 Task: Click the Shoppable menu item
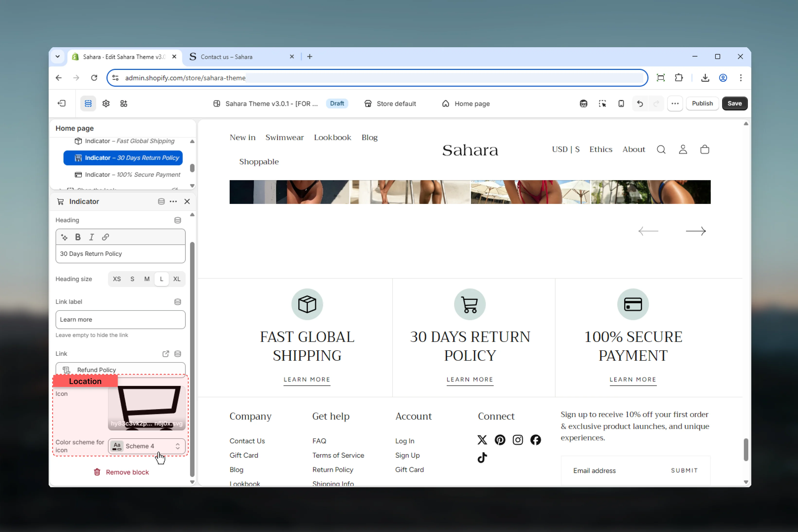[x=259, y=162]
